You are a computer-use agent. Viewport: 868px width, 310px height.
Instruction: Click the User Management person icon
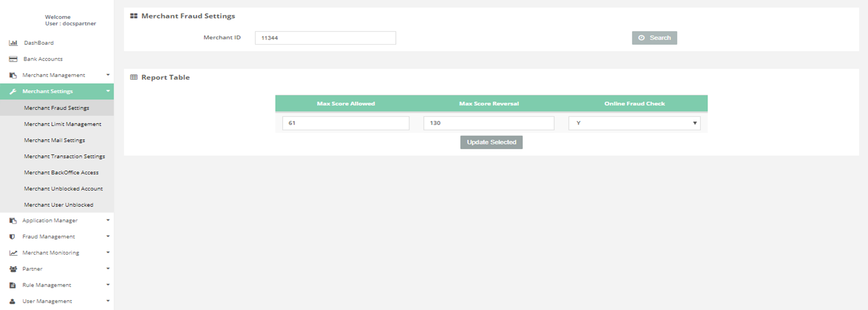pos(13,301)
